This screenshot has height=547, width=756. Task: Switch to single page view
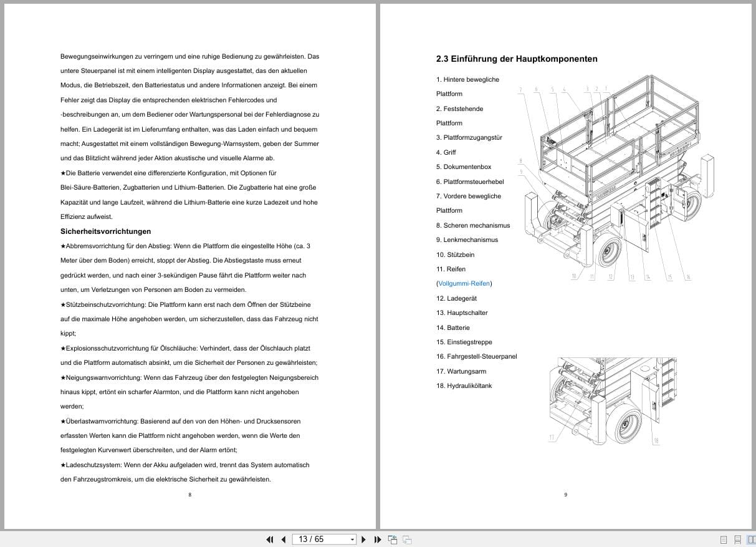click(x=724, y=540)
